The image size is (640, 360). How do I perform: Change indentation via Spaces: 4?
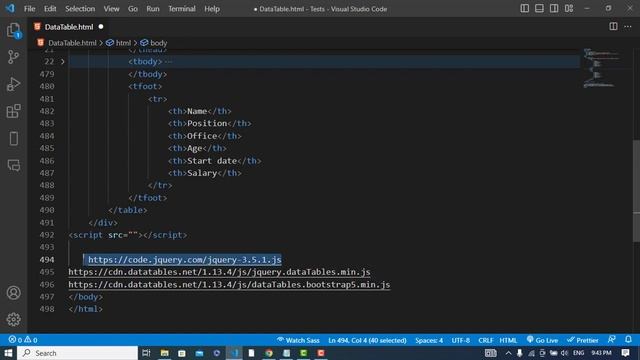pyautogui.click(x=429, y=340)
